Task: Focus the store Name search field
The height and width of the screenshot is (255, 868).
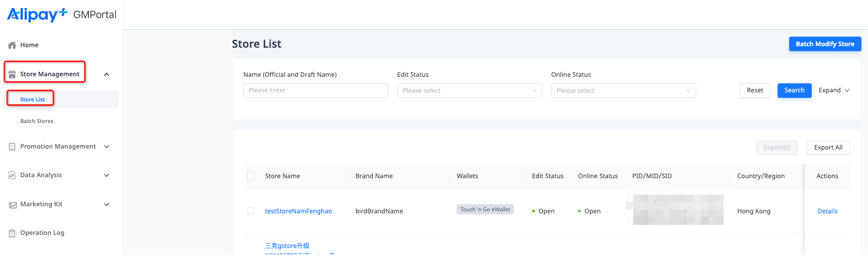Action: 315,90
